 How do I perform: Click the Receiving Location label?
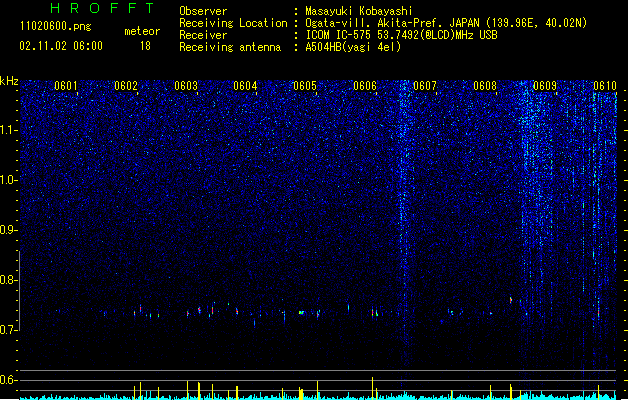click(x=233, y=23)
